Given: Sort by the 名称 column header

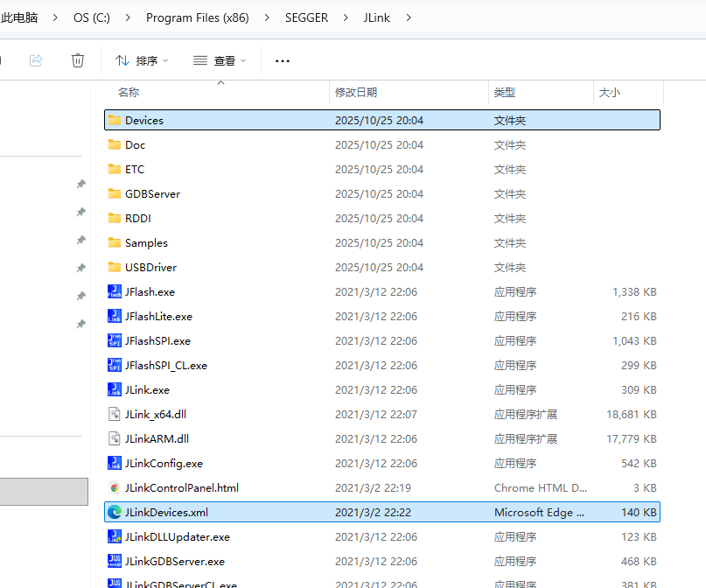Looking at the screenshot, I should pyautogui.click(x=129, y=92).
